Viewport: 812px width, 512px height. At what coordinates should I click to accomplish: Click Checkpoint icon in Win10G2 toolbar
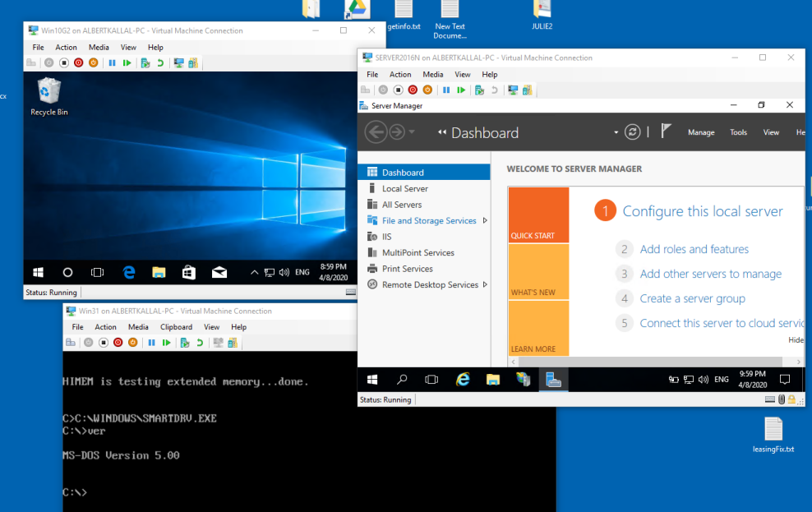(x=145, y=62)
